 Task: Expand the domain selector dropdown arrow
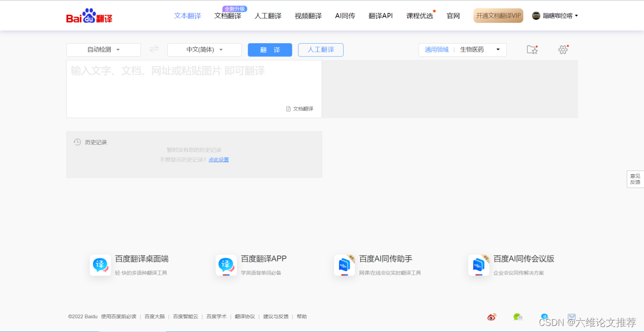coord(498,50)
